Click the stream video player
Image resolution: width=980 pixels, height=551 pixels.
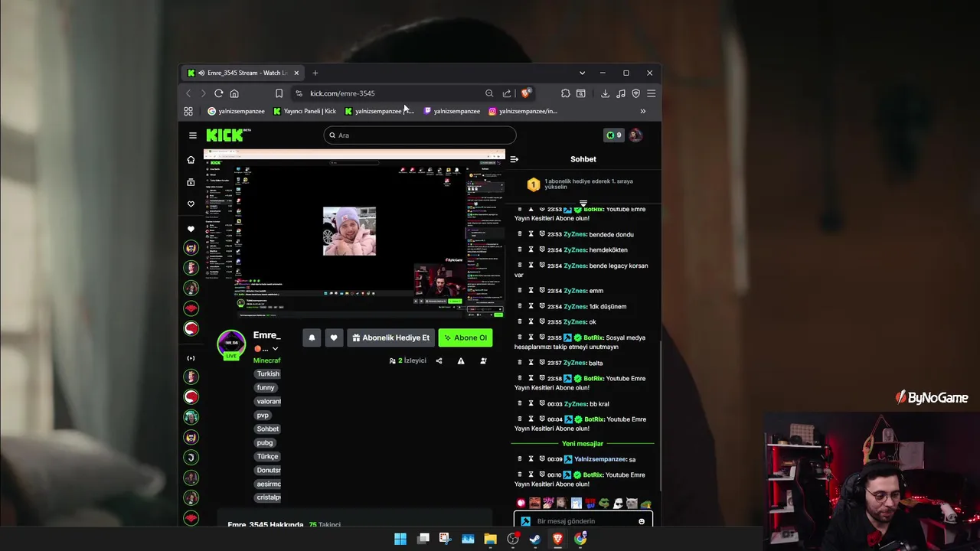pos(354,233)
